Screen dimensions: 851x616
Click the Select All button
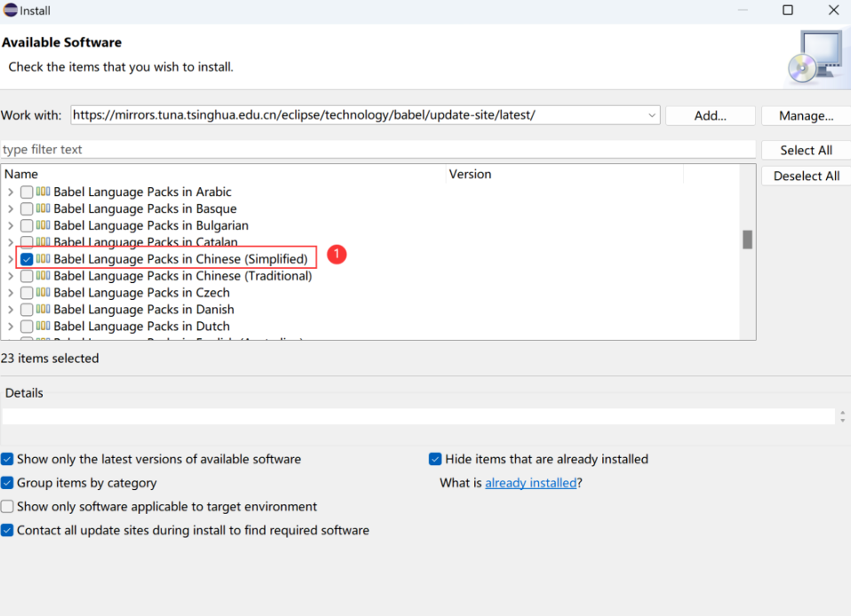click(x=806, y=150)
